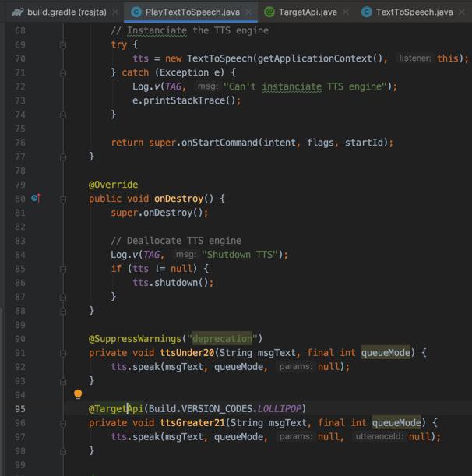
Task: Click highlighted 'queueMode' parameter on line 96
Action: (x=396, y=423)
